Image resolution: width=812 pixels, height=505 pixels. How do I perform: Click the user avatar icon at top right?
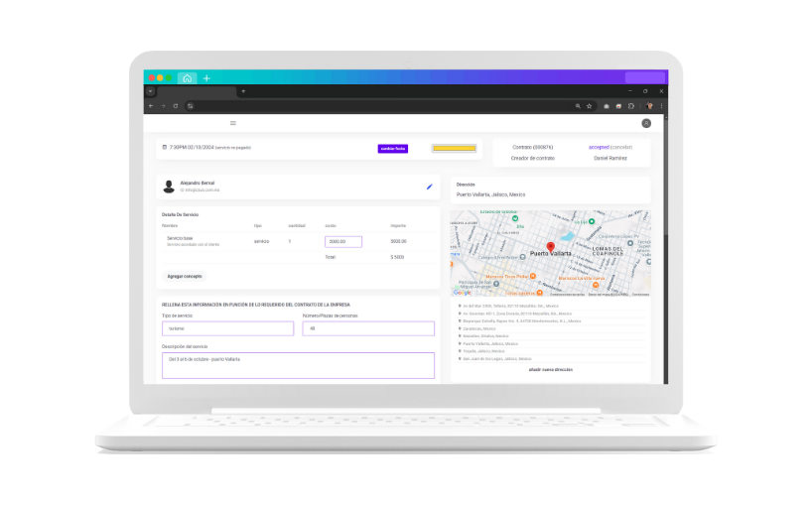coord(646,123)
